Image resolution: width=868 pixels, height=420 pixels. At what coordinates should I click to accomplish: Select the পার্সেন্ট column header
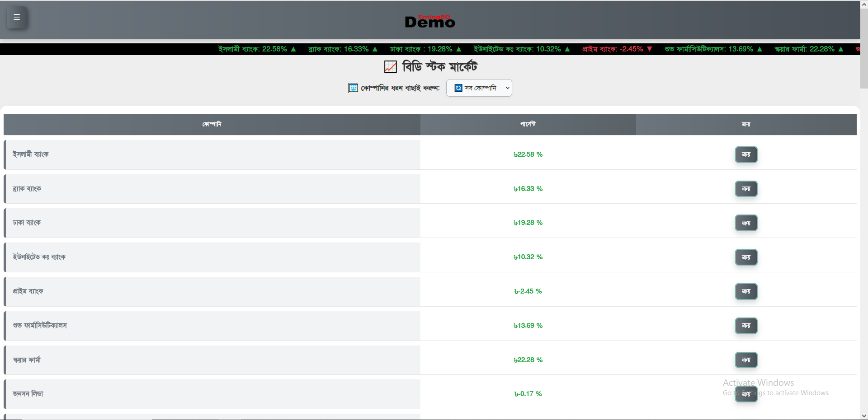(528, 124)
